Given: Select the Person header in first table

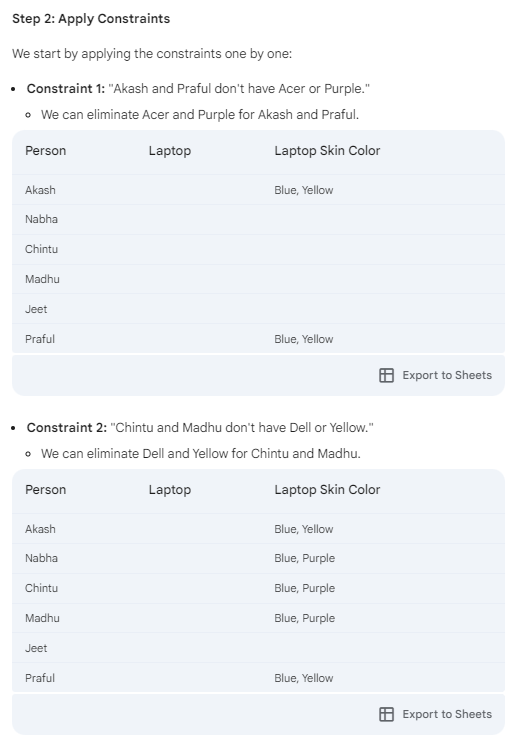Looking at the screenshot, I should point(45,151).
